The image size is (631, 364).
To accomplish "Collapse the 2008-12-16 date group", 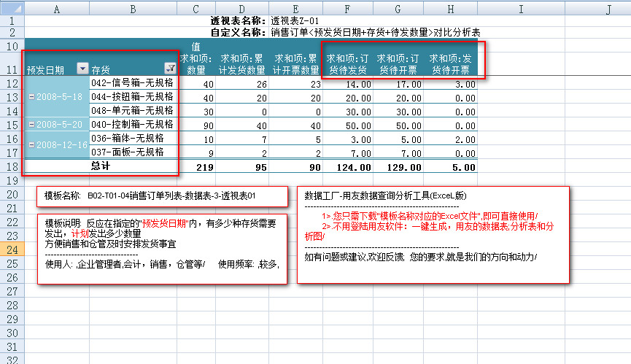I will [x=30, y=145].
